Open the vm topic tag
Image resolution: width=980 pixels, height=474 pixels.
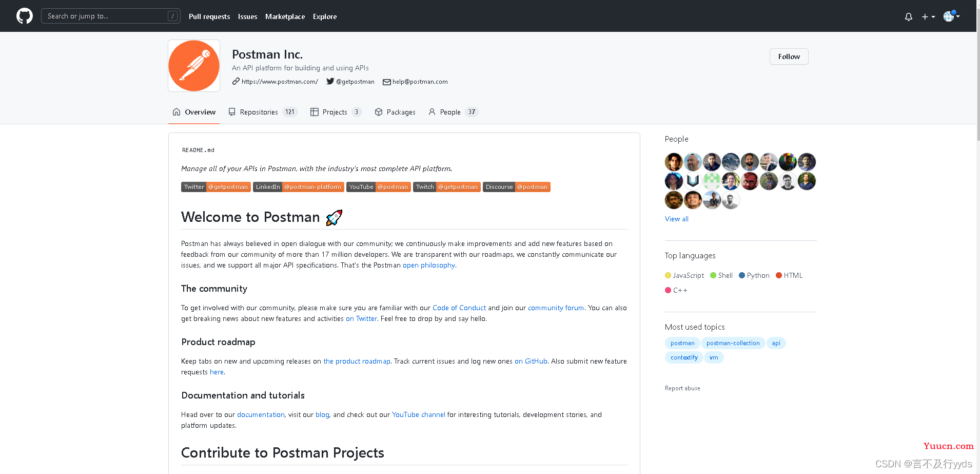pyautogui.click(x=714, y=357)
